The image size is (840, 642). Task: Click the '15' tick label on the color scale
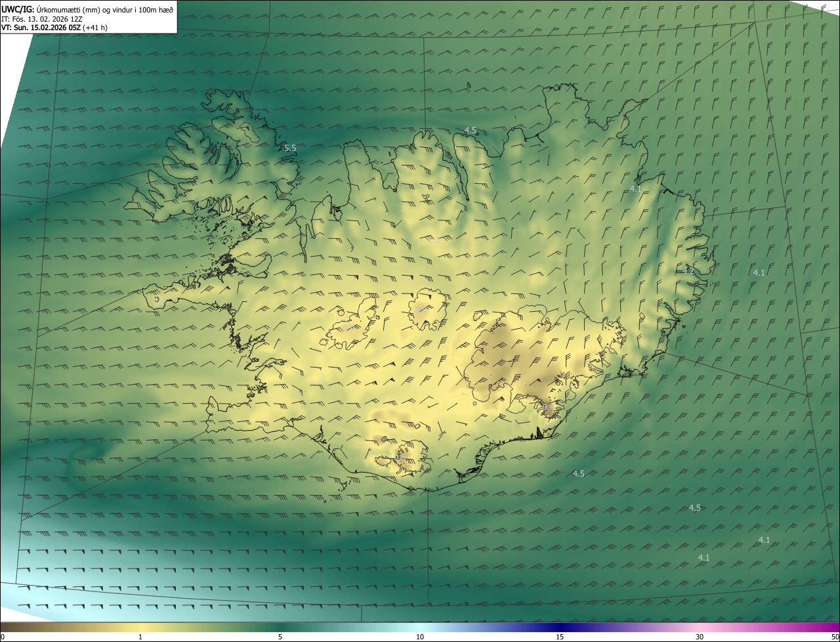[x=560, y=637]
